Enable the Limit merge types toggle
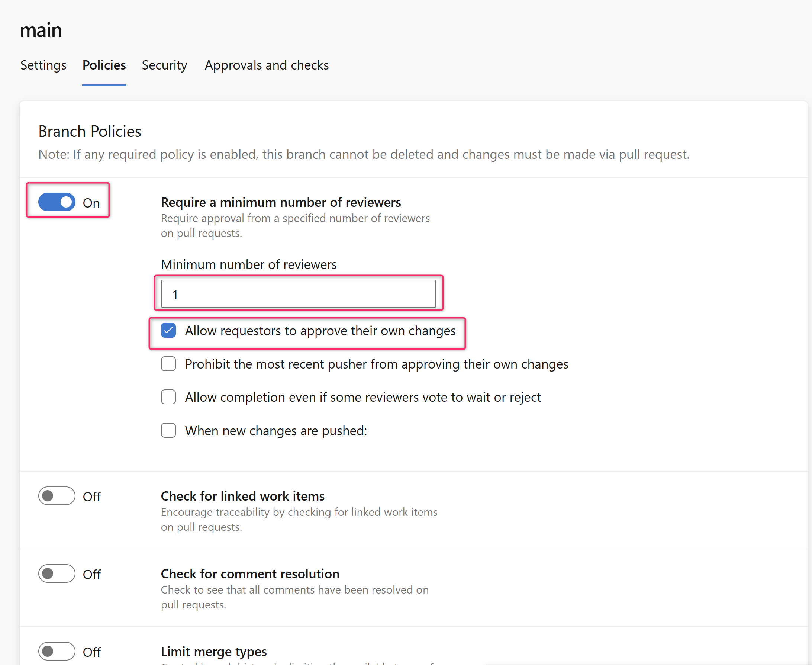 57,651
